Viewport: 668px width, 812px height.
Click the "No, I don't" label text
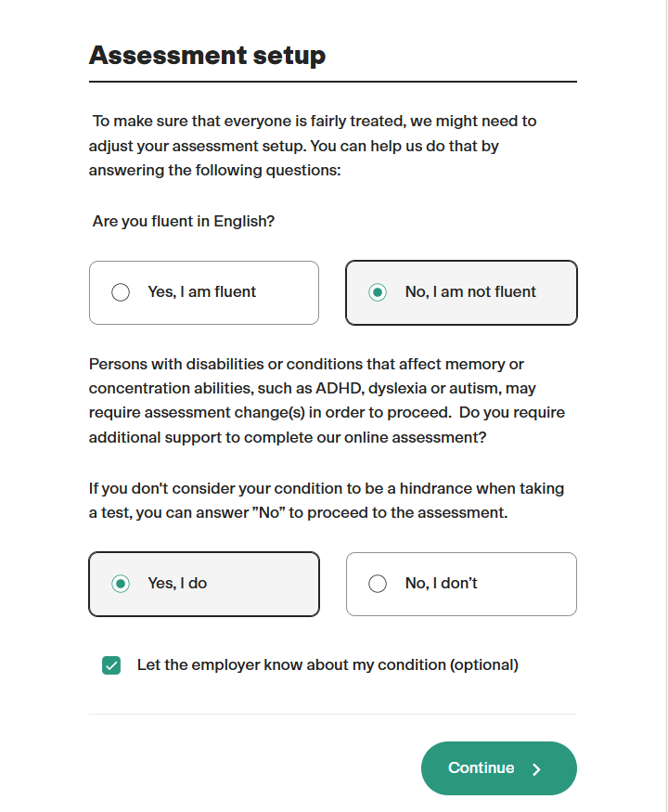click(x=442, y=584)
